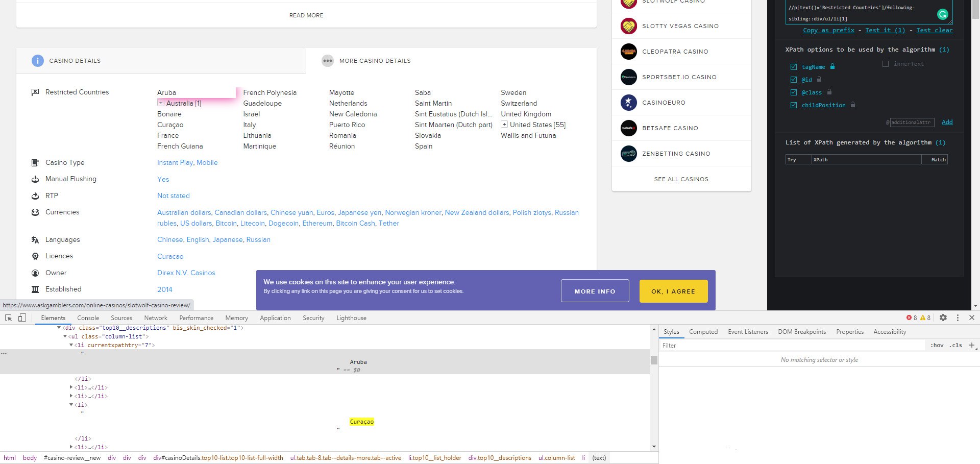Viewport: 980px width, 464px height.
Task: Click SEE ALL CASINOS link
Action: tap(681, 179)
